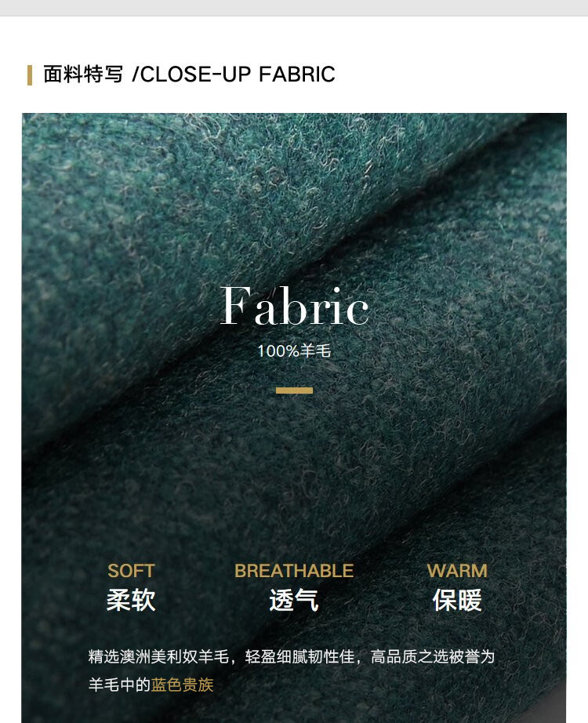Screen dimensions: 588x723
Task: Click the 精选澳洲美利奴羊毛 description text
Action: [x=158, y=656]
